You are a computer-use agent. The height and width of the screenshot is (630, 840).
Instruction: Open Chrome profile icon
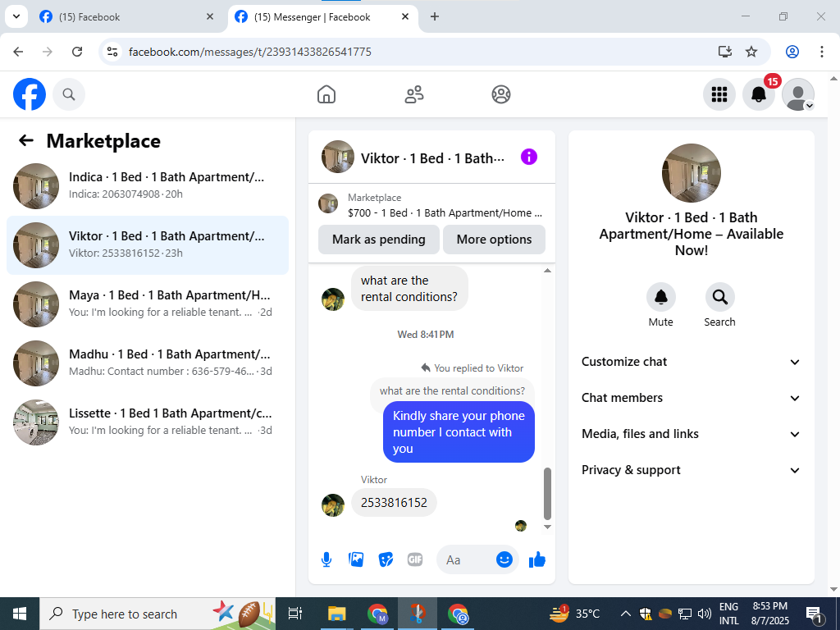coord(792,52)
